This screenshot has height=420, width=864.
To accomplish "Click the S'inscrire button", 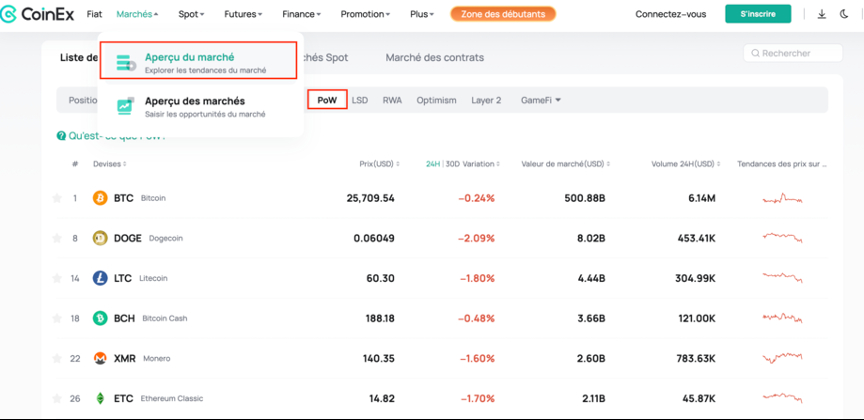I will click(758, 14).
